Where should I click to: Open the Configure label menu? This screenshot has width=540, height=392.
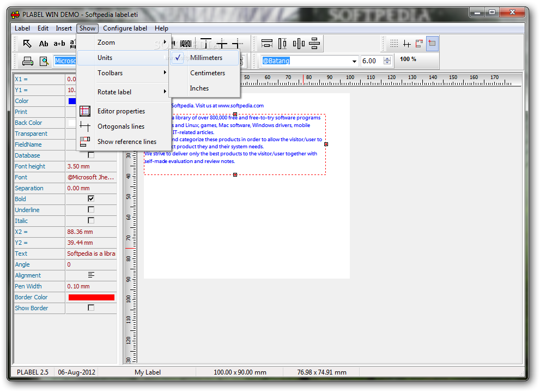(x=125, y=28)
